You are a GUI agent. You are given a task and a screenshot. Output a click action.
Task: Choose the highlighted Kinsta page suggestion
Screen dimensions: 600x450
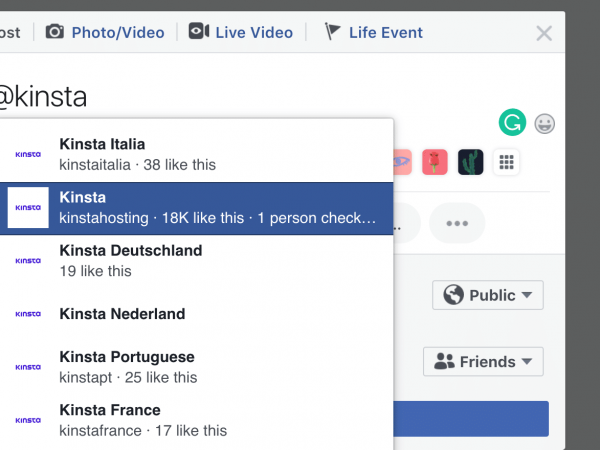tap(195, 207)
